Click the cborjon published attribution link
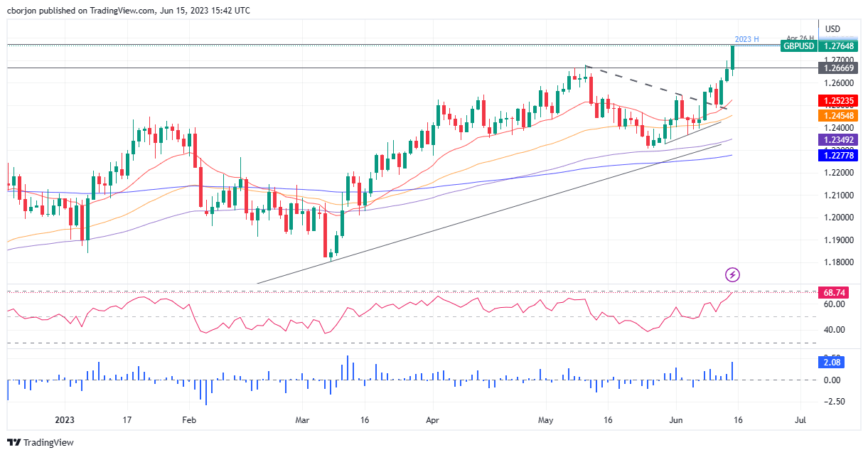The height and width of the screenshot is (455, 868). [71, 10]
